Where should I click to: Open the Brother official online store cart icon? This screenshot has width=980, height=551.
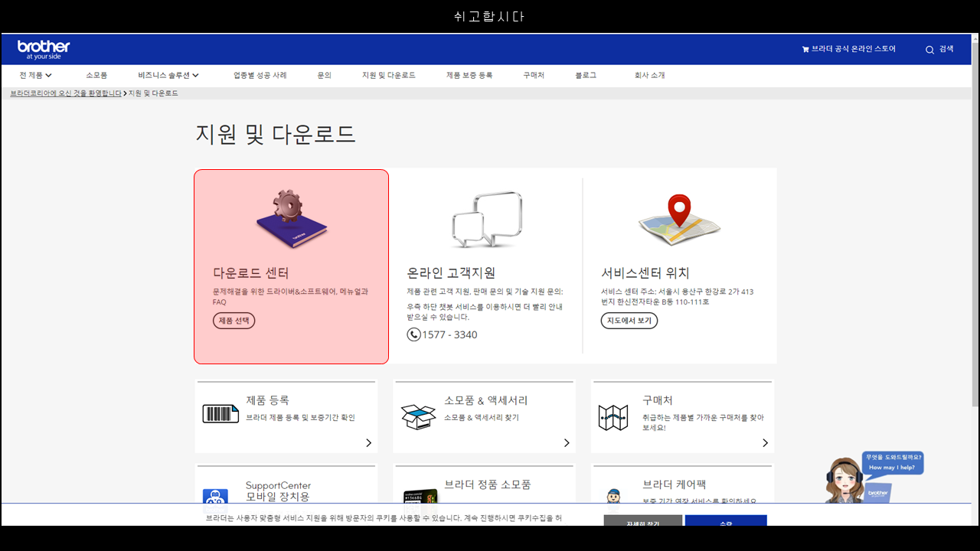click(x=805, y=49)
